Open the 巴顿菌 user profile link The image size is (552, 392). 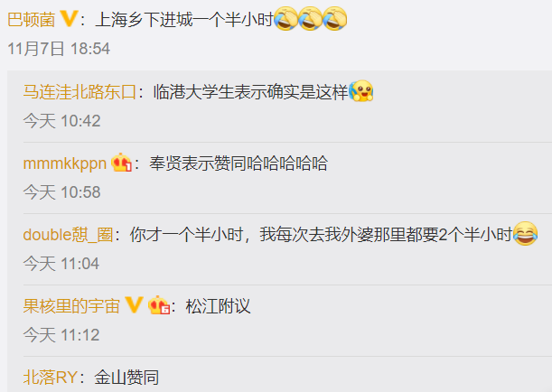[x=32, y=19]
